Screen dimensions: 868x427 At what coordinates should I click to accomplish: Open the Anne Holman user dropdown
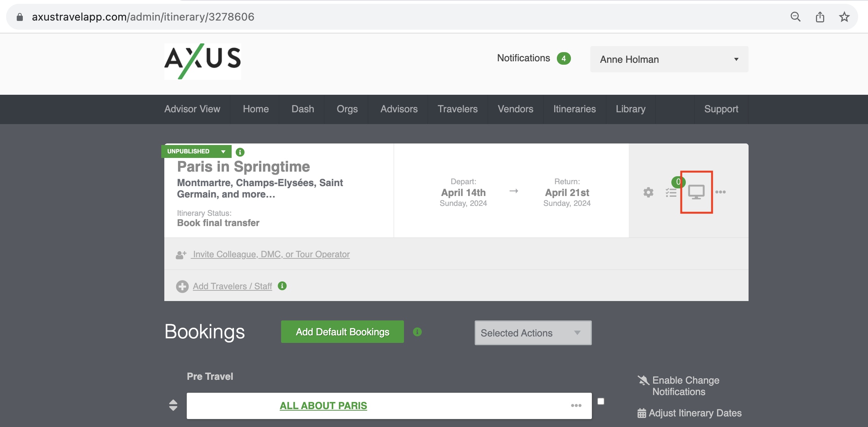click(669, 59)
